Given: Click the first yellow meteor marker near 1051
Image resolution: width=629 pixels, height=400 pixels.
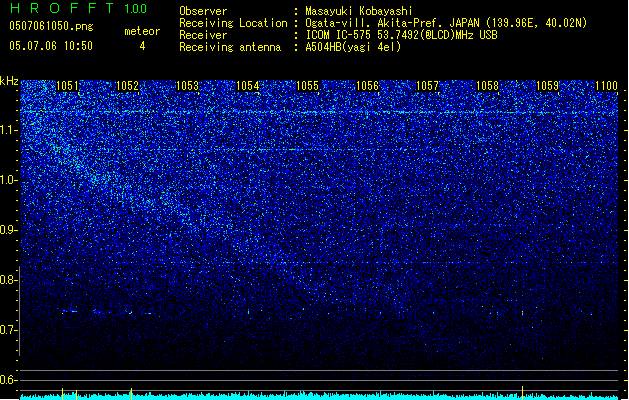Looking at the screenshot, I should tap(62, 393).
